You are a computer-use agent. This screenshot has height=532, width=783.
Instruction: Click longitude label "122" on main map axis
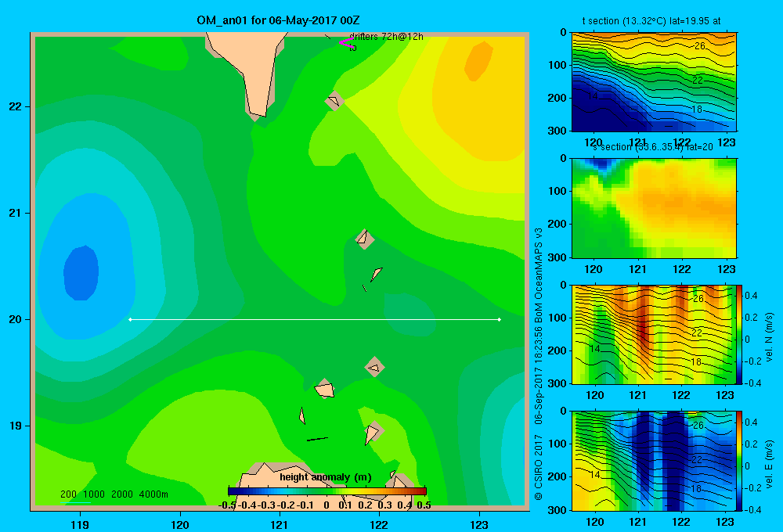pyautogui.click(x=379, y=524)
